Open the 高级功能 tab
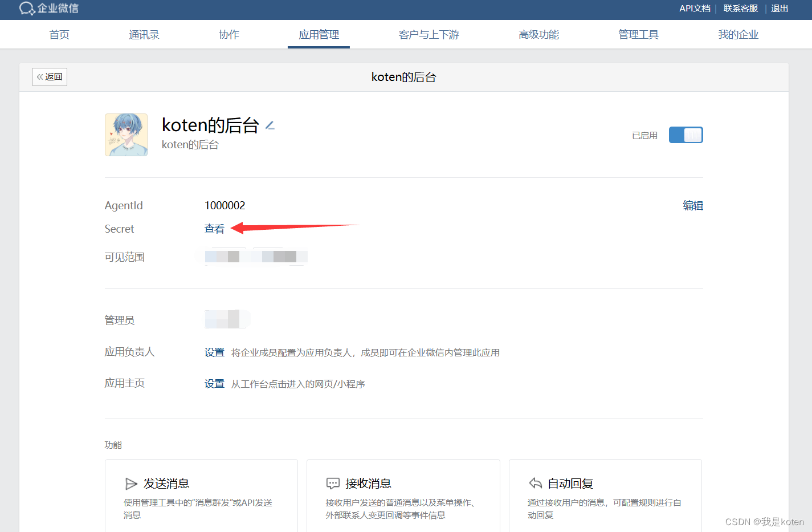The width and height of the screenshot is (812, 532). point(538,35)
